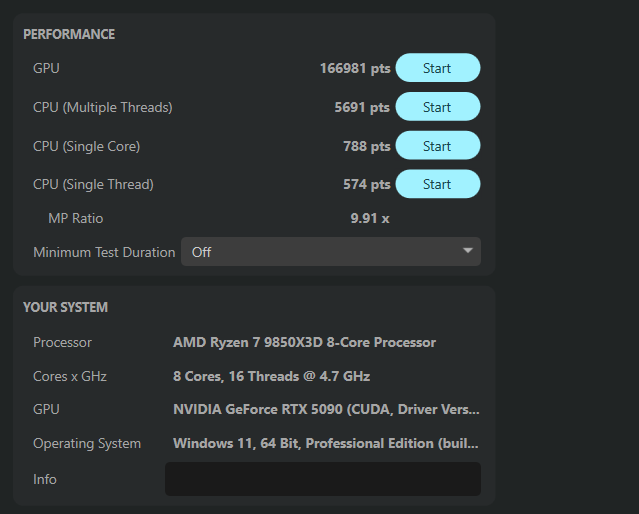
Task: Click the PERFORMANCE section heading
Action: pyautogui.click(x=69, y=34)
